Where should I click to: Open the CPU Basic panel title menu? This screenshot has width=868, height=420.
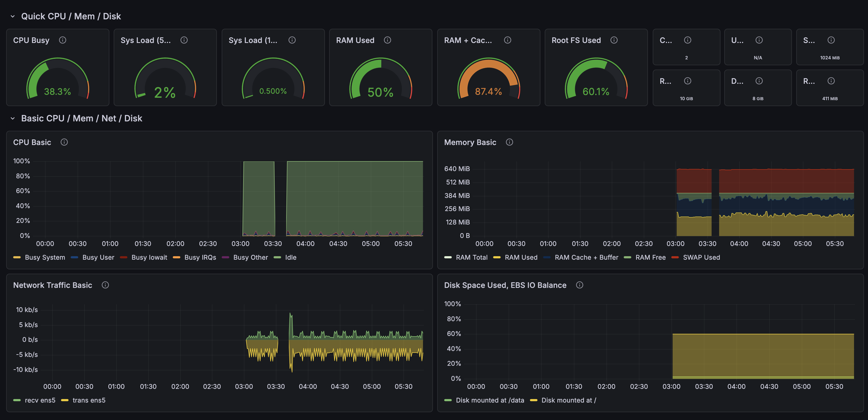32,142
